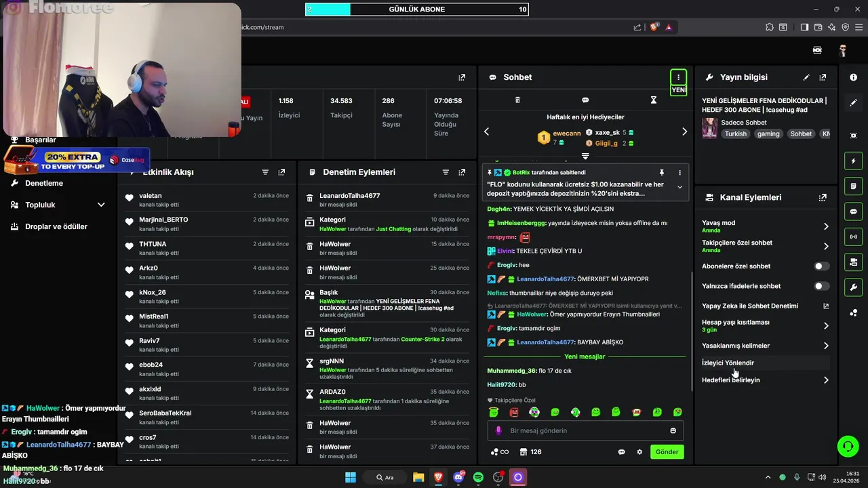
Task: Toggle the document widget in the right sidebar
Action: 853,186
